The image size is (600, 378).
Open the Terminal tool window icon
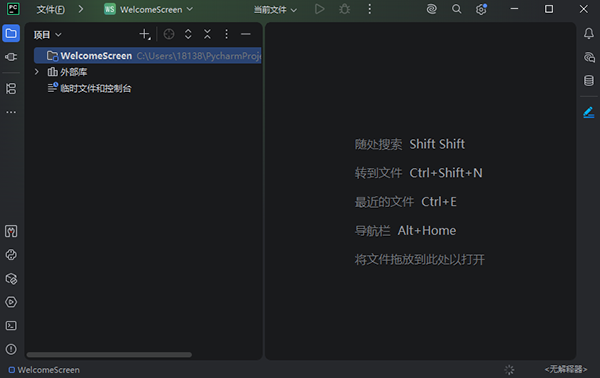(x=11, y=326)
